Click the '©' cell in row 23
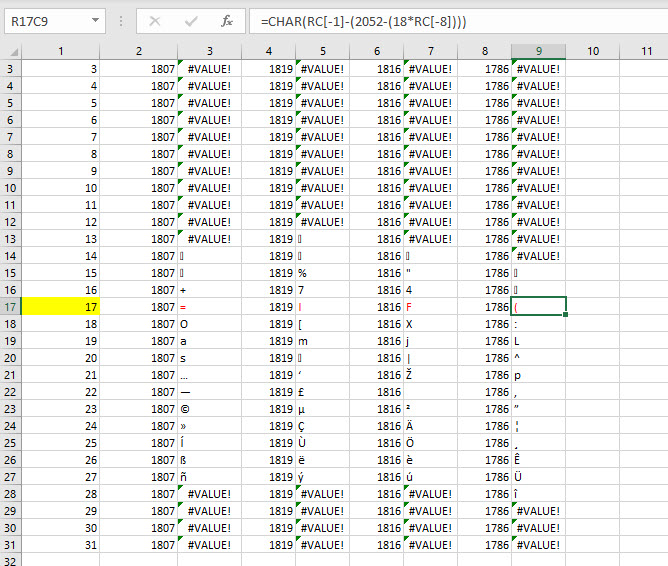The width and height of the screenshot is (668, 566). (x=210, y=409)
